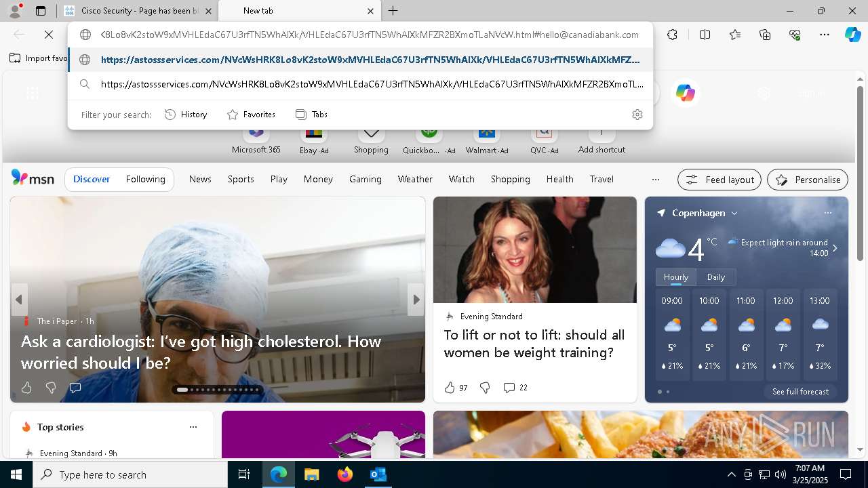
Task: Open Outlook from taskbar
Action: 378,474
